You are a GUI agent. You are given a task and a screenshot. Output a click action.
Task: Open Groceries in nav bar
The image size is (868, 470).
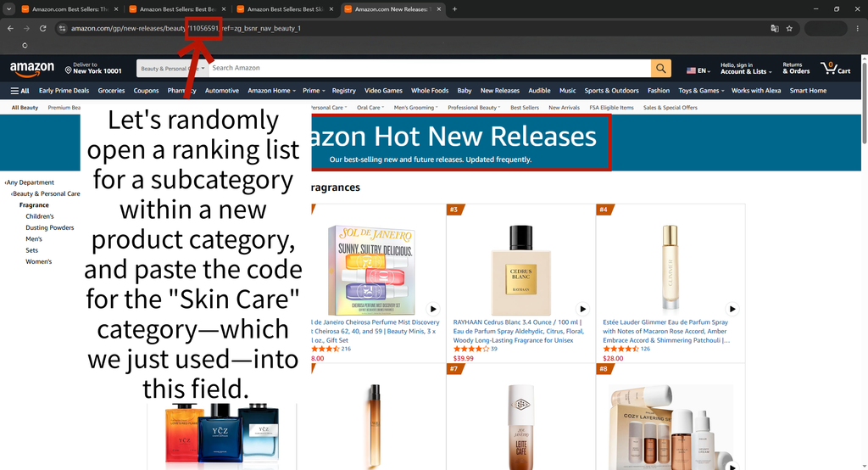click(111, 90)
